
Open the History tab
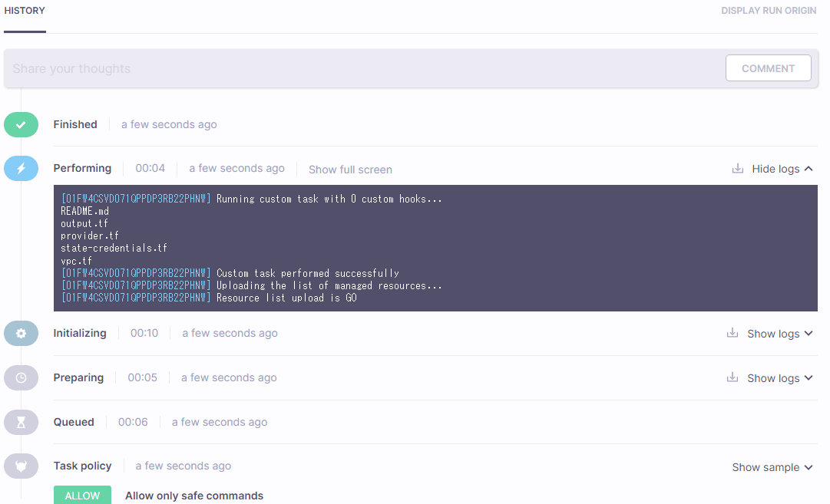[x=25, y=11]
